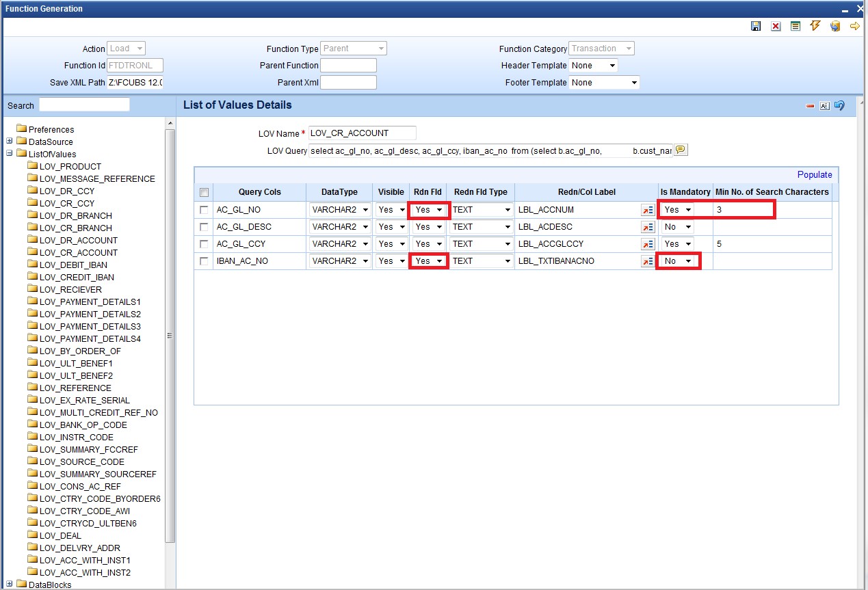Tick the IBAN_AC_NO row checkbox
Image resolution: width=868 pixels, height=590 pixels.
click(x=204, y=261)
